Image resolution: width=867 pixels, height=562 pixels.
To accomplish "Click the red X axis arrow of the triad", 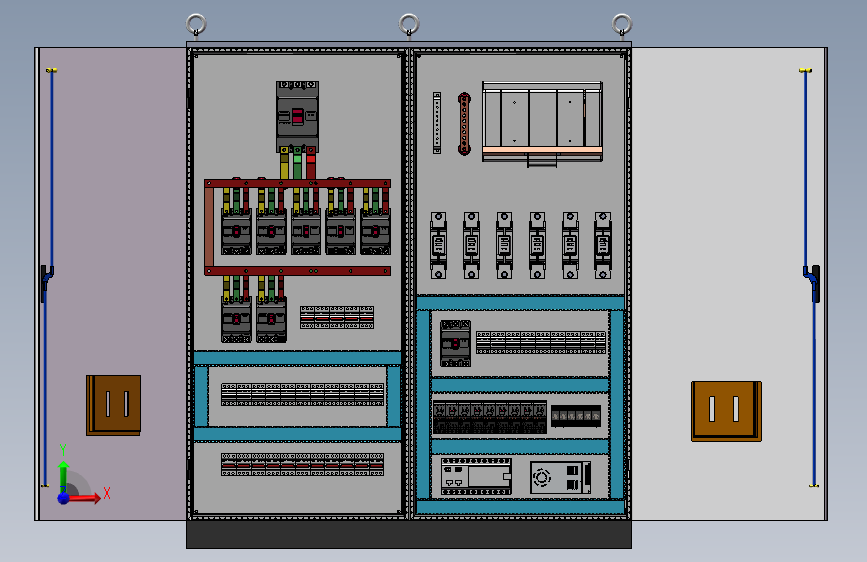I will click(x=83, y=498).
